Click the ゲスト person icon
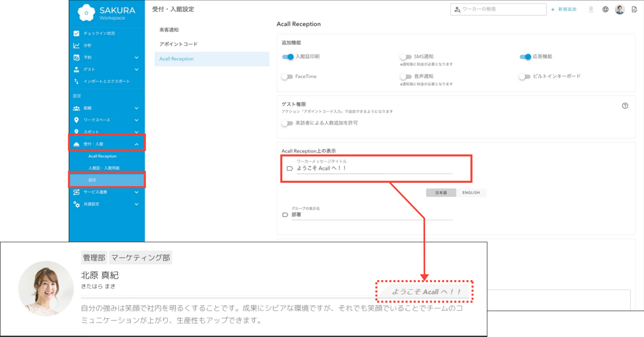Screen dimensions: 644x337 tap(76, 69)
